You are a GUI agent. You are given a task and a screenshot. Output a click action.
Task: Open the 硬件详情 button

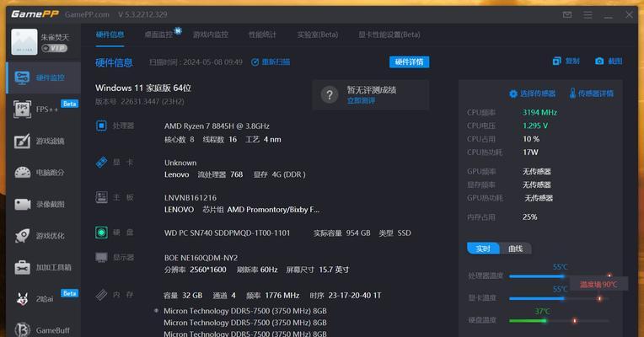click(409, 62)
